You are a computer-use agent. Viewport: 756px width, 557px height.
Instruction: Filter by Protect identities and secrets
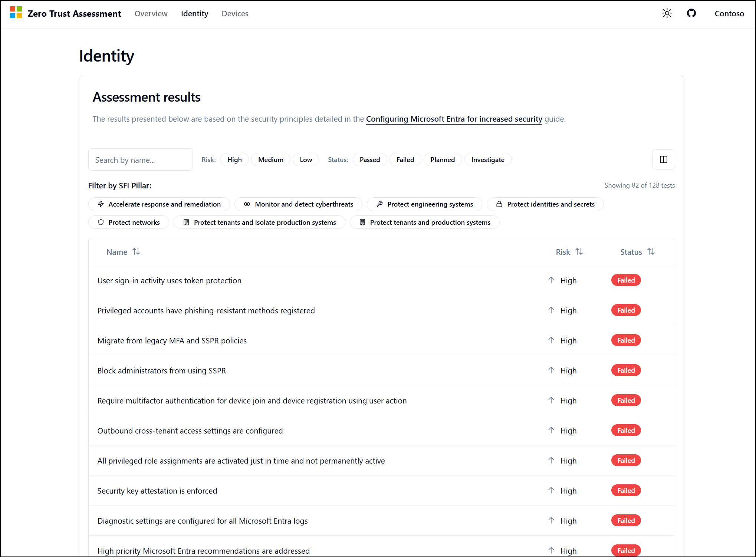pos(545,204)
